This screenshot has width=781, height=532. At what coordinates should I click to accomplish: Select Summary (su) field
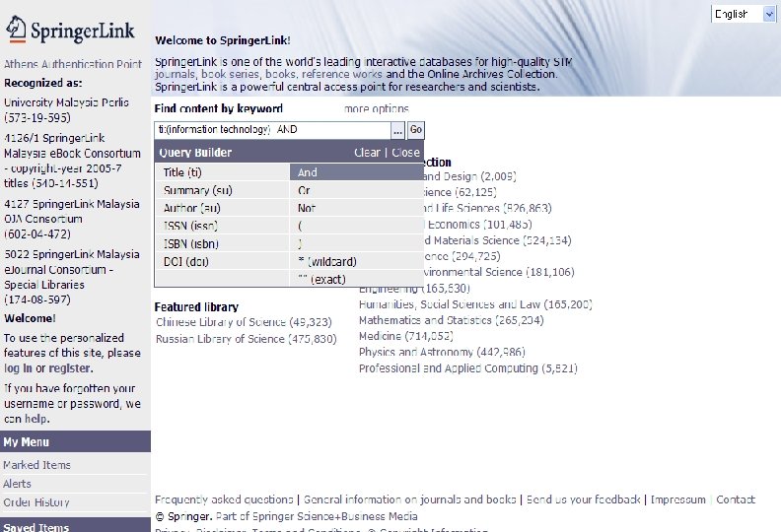[x=222, y=190]
